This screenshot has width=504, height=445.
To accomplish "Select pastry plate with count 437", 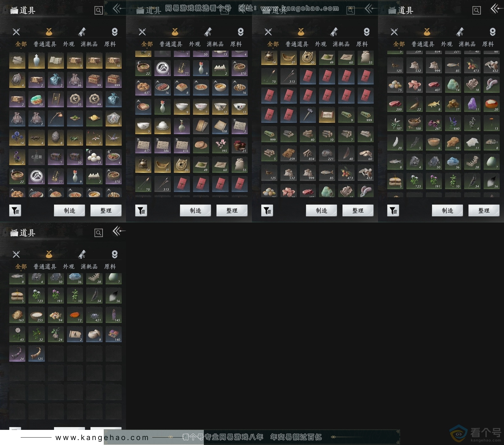I will [x=143, y=87].
